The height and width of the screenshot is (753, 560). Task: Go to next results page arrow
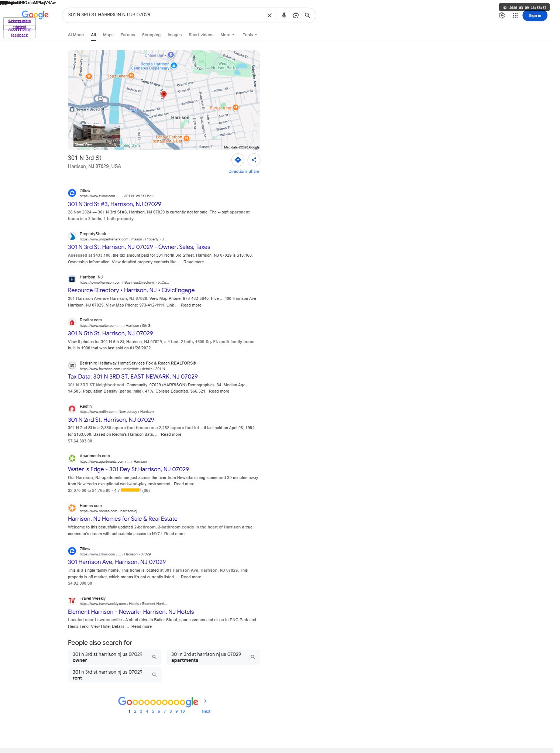coord(206,701)
